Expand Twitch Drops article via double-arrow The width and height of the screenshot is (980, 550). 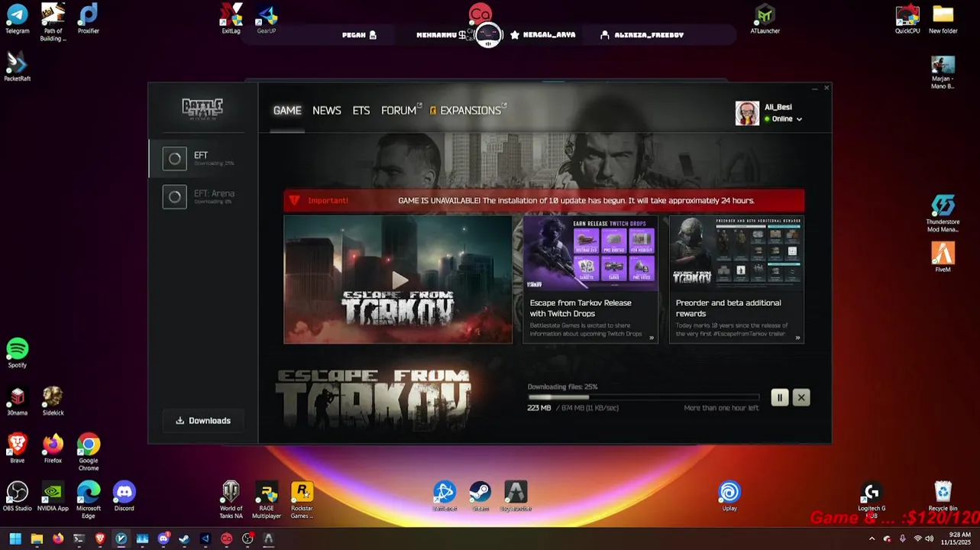(x=652, y=338)
